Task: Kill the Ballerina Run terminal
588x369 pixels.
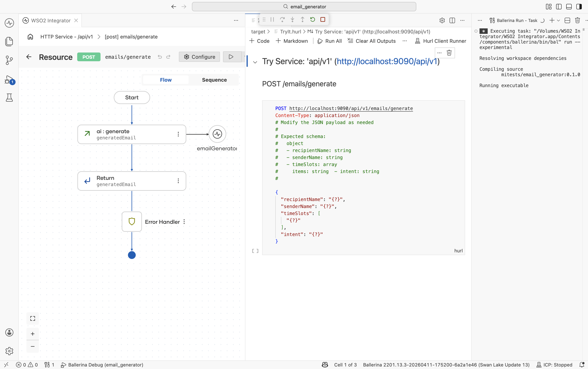Action: pos(577,20)
